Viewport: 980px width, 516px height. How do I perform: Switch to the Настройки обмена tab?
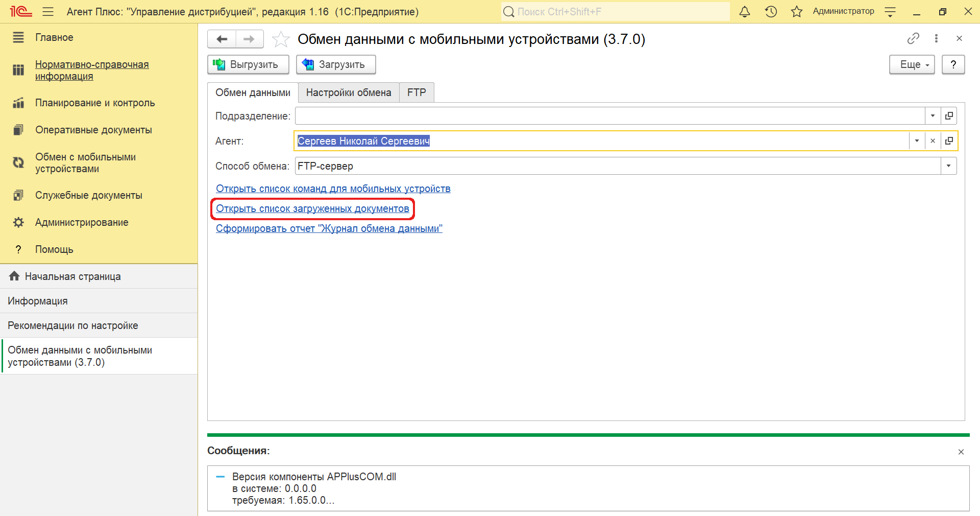[349, 92]
